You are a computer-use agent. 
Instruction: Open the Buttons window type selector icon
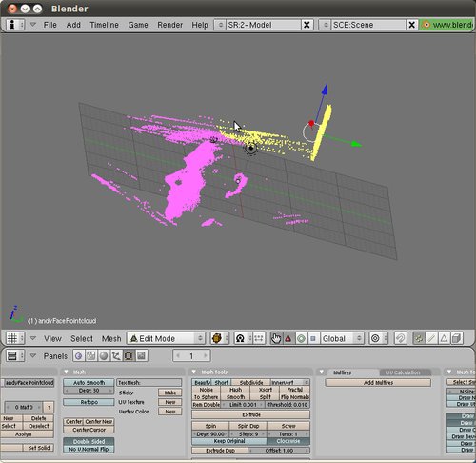click(14, 356)
